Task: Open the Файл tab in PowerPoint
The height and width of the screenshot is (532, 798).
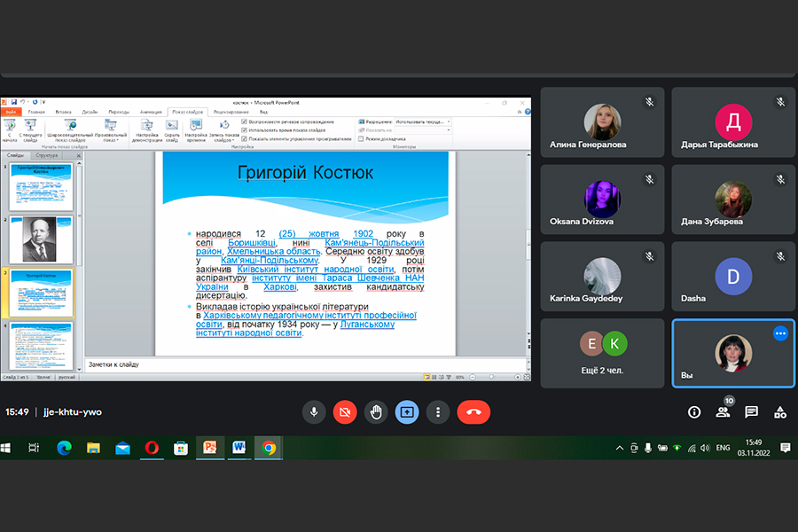Action: coord(11,112)
